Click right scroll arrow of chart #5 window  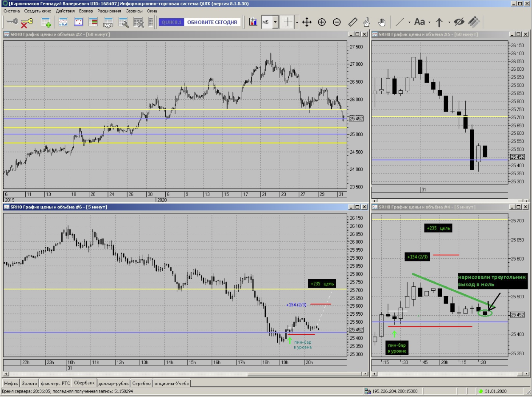tap(526, 201)
